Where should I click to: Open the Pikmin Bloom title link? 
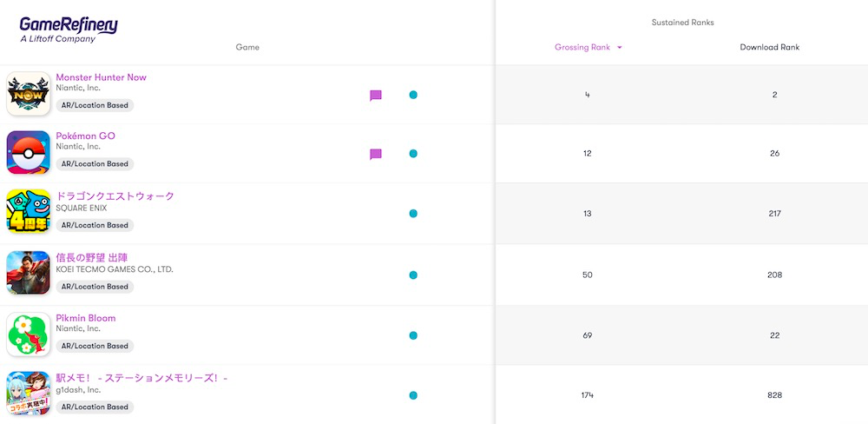[85, 318]
